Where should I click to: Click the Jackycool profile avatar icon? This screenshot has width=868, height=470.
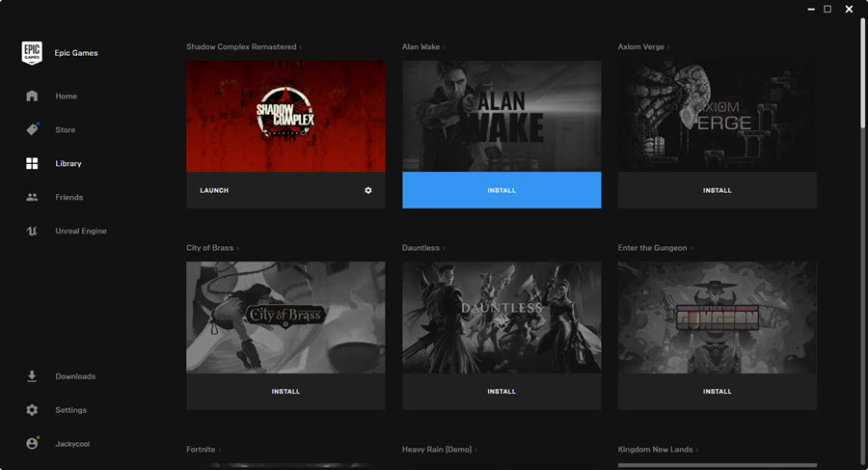(x=32, y=443)
